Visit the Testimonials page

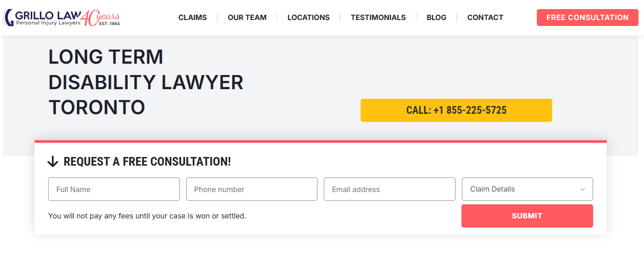tap(378, 17)
